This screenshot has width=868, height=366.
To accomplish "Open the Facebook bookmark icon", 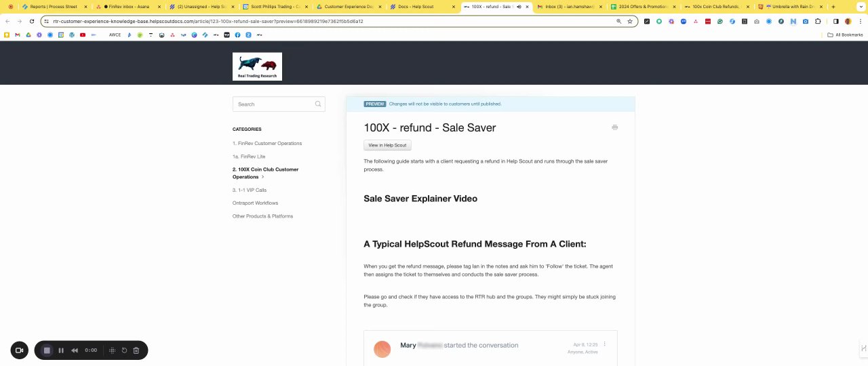I will pos(237,35).
